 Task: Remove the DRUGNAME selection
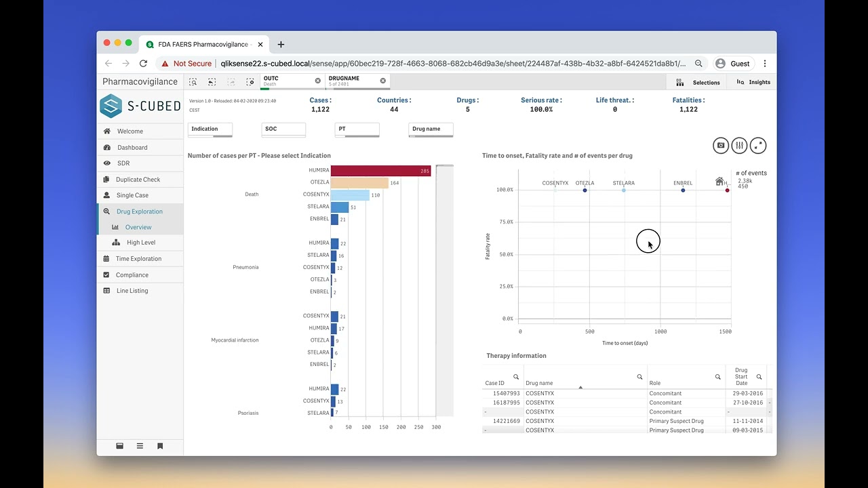click(382, 81)
